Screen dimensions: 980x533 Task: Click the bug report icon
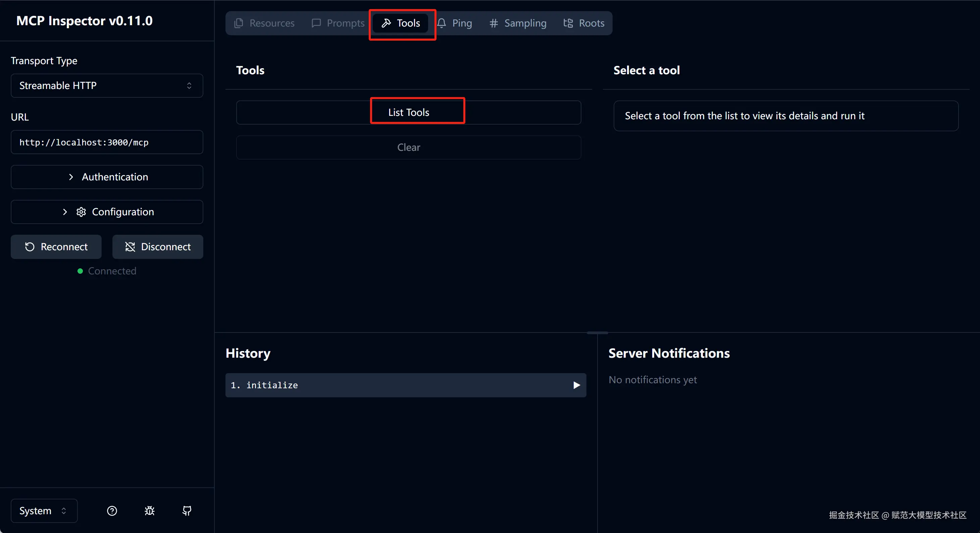(x=150, y=511)
